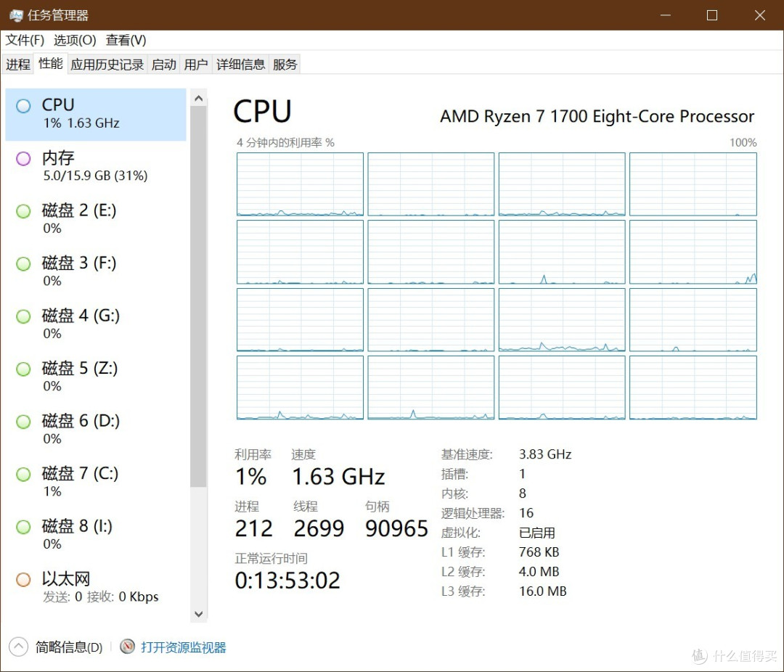Viewport: 784px width, 672px height.
Task: Click the 2699 threads value
Action: [319, 528]
